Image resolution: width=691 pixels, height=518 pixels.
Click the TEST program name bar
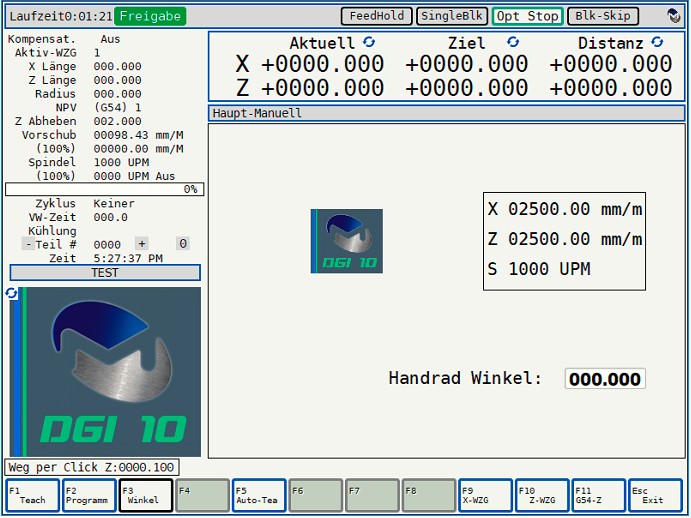click(x=105, y=272)
